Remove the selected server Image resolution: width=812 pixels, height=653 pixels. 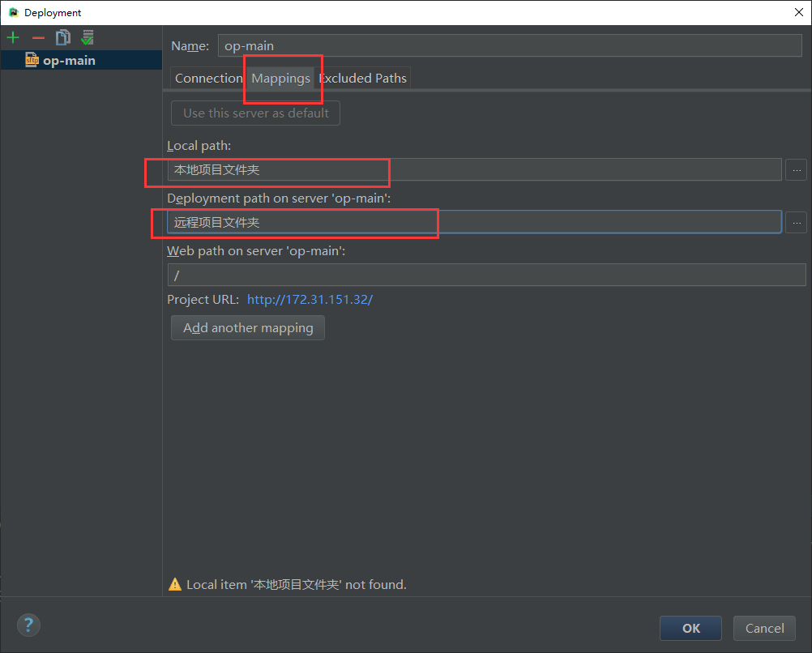[x=37, y=37]
